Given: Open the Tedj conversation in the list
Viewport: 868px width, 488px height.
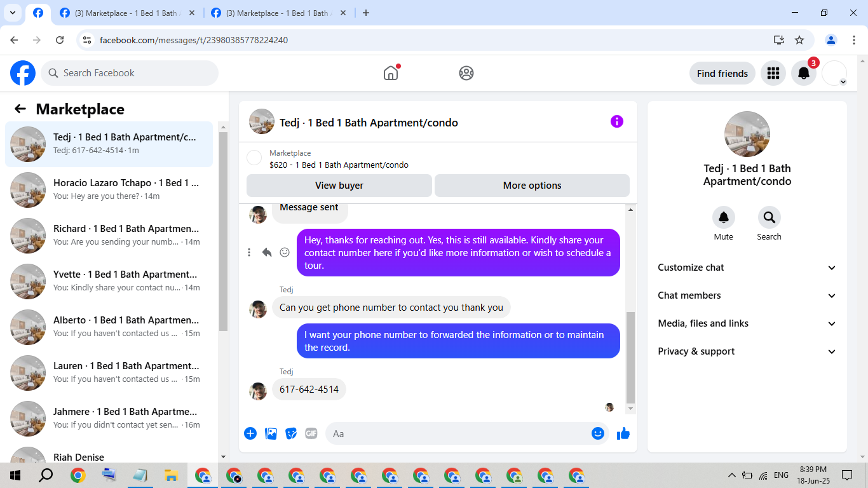Looking at the screenshot, I should [109, 144].
